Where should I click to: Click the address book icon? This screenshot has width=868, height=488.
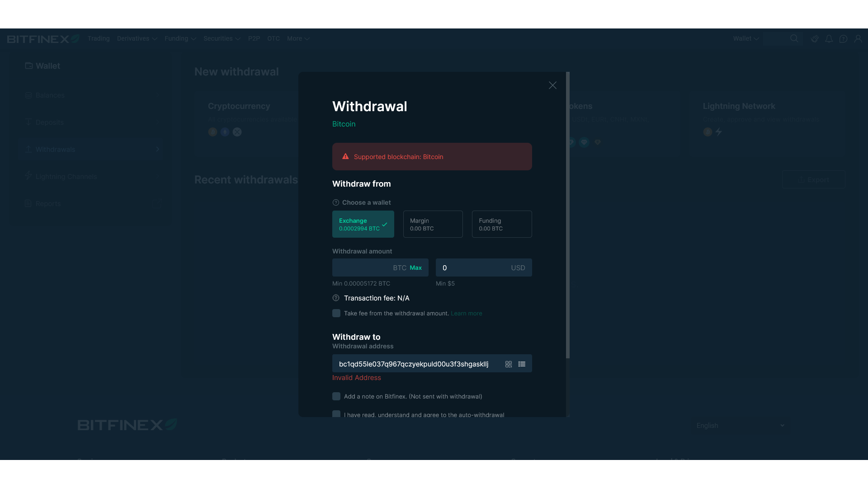click(x=521, y=364)
